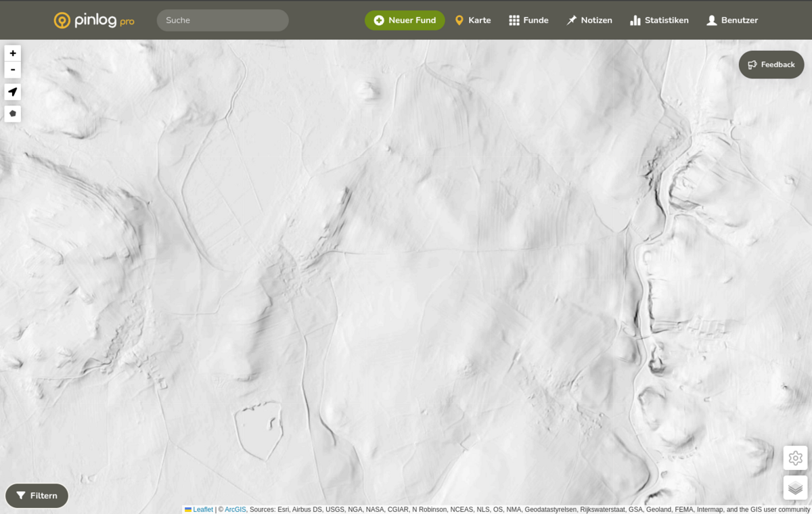Center map on my current location
Screen dimensions: 812x514
point(13,92)
